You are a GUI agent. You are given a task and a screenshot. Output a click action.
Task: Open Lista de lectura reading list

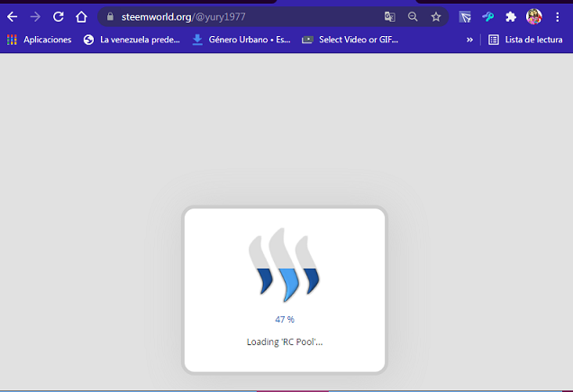click(x=525, y=40)
